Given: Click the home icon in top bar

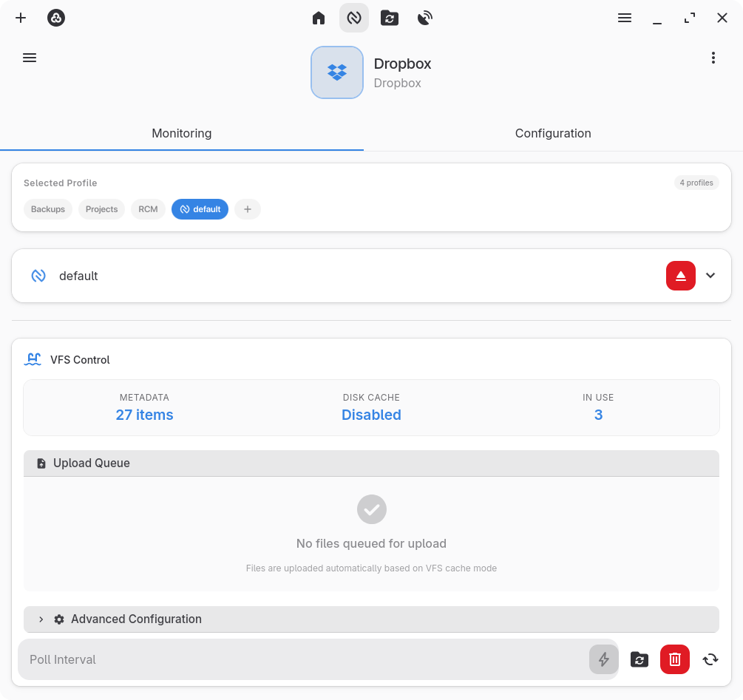Looking at the screenshot, I should point(319,18).
